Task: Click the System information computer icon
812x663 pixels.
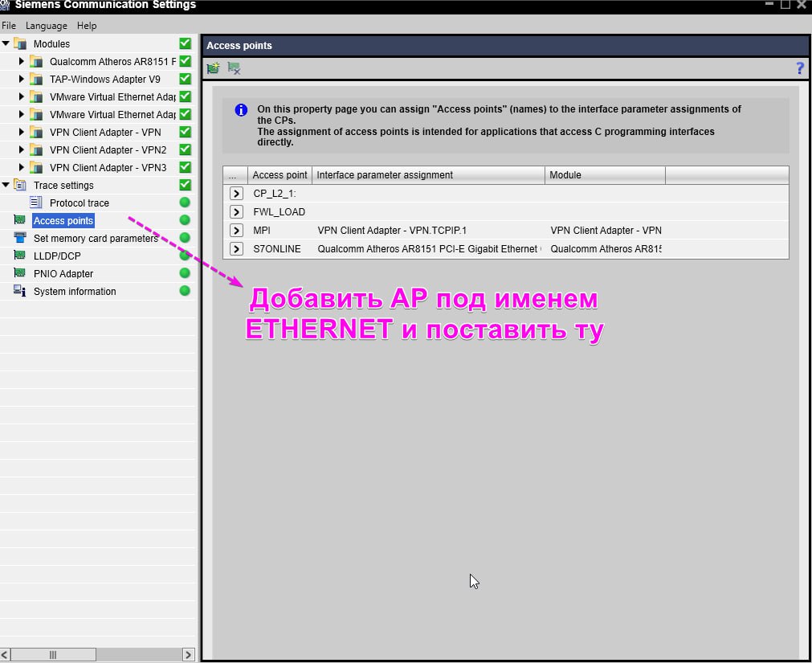Action: [20, 291]
